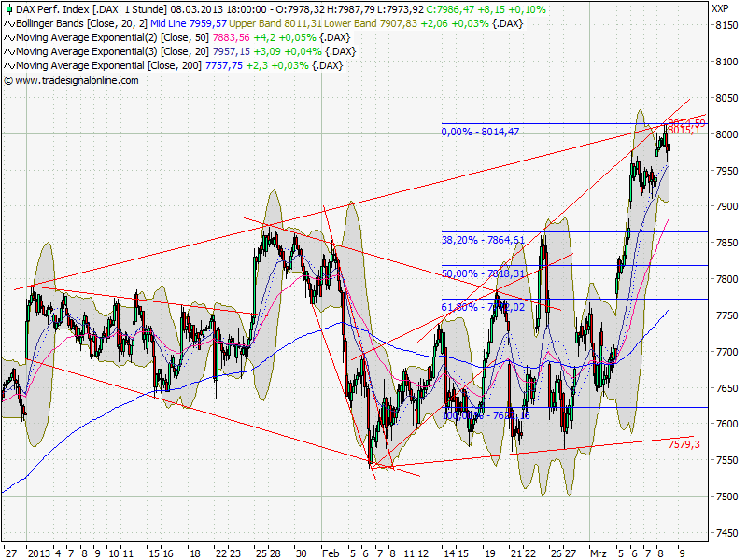The image size is (747, 560).
Task: Click the red trendline value 7579,3
Action: click(684, 445)
